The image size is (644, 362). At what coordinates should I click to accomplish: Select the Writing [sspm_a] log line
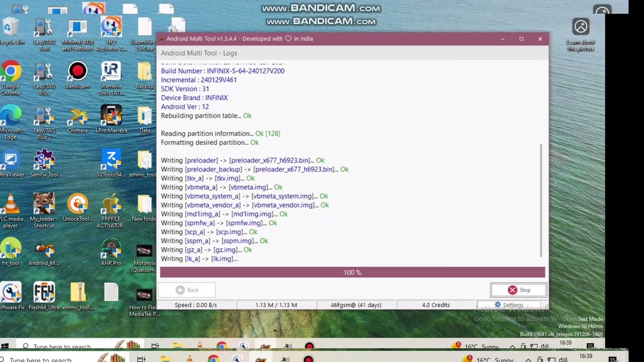click(214, 241)
